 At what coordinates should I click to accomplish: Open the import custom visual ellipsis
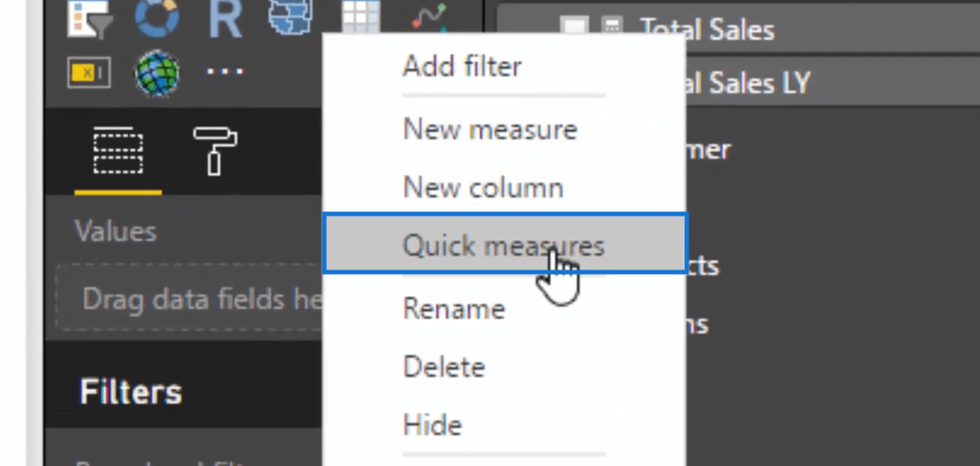(x=225, y=72)
